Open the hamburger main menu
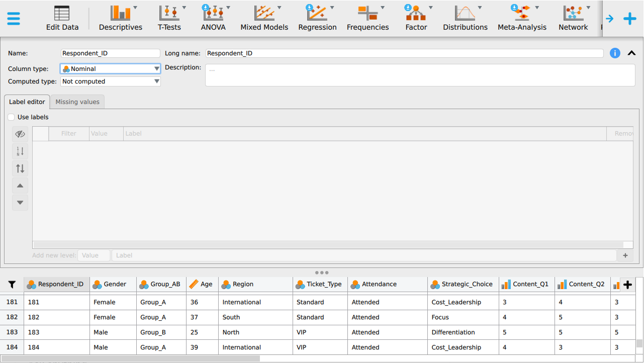Screen dimensions: 644x363 coord(14,19)
